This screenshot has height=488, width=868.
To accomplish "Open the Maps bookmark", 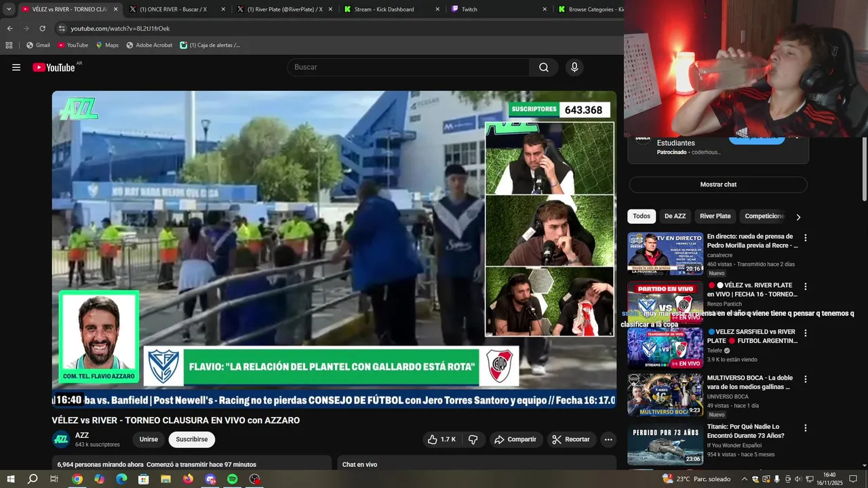I will click(107, 45).
